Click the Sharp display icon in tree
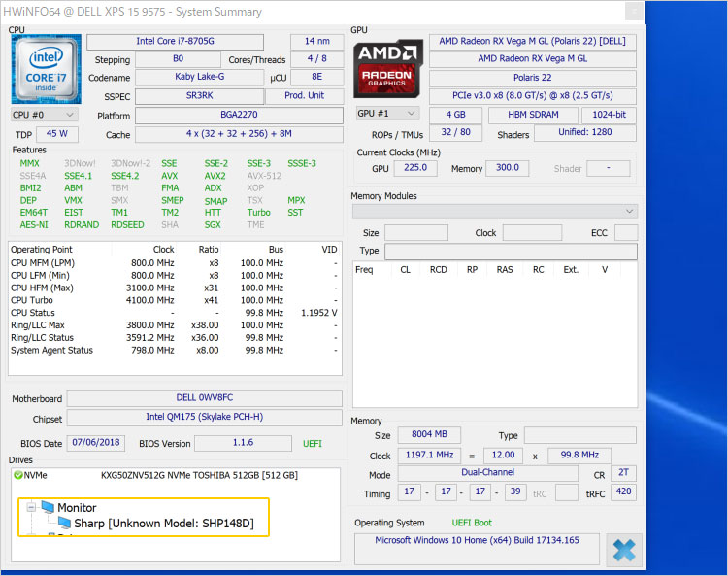The image size is (728, 576). pyautogui.click(x=64, y=524)
